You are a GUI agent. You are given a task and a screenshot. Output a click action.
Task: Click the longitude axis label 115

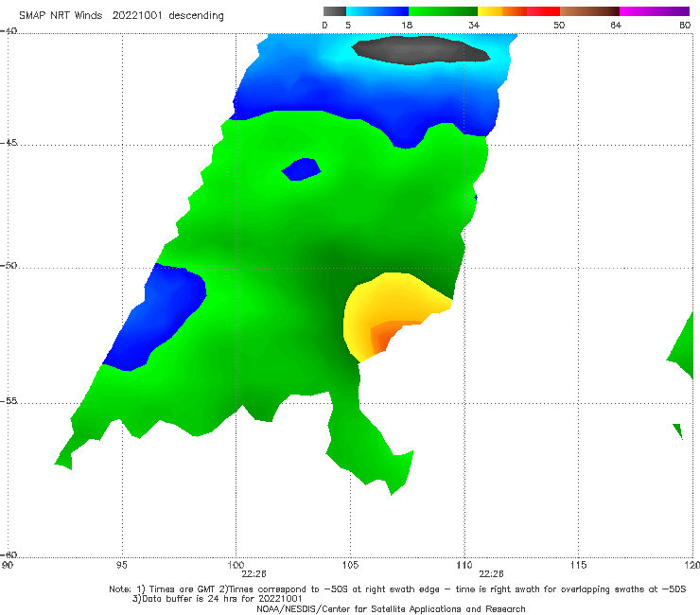pos(579,566)
